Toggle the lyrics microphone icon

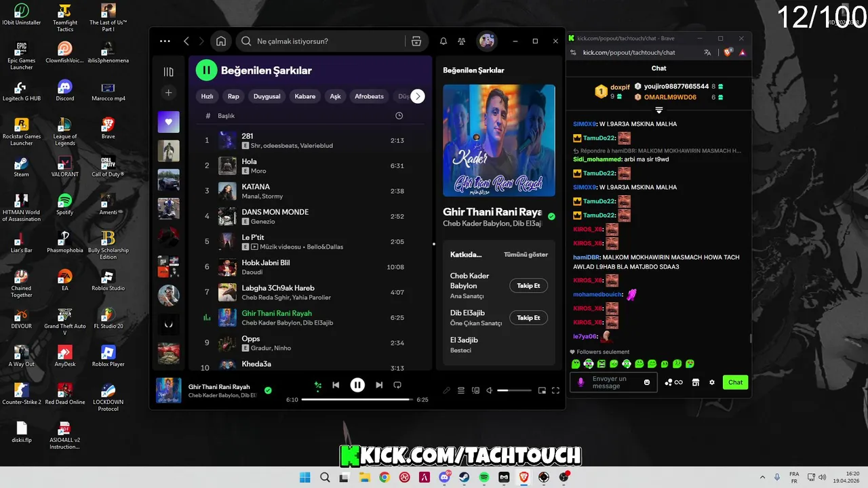click(x=446, y=390)
